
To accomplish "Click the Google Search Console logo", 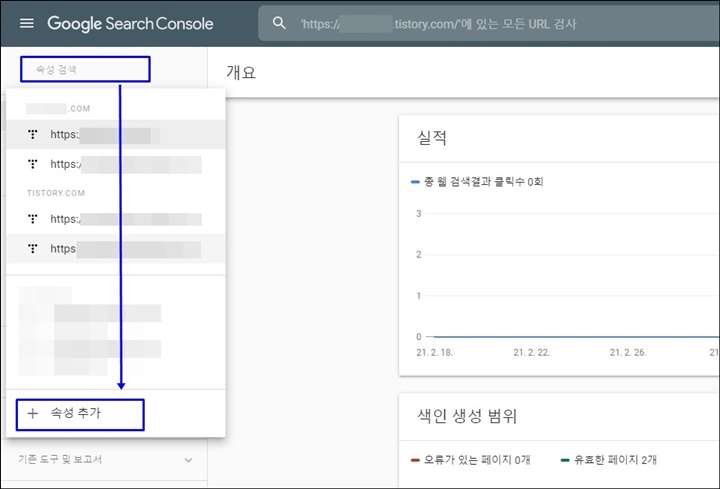I will [x=130, y=23].
